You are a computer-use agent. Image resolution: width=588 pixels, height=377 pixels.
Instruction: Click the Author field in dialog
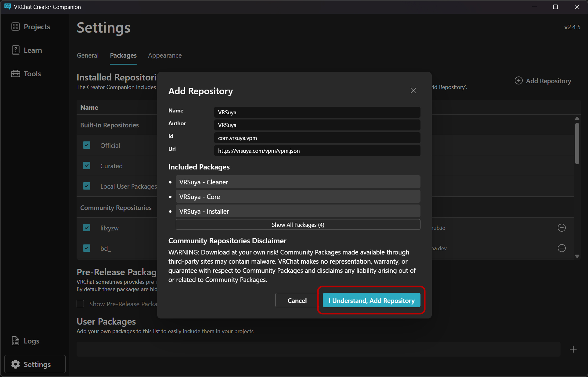click(317, 125)
